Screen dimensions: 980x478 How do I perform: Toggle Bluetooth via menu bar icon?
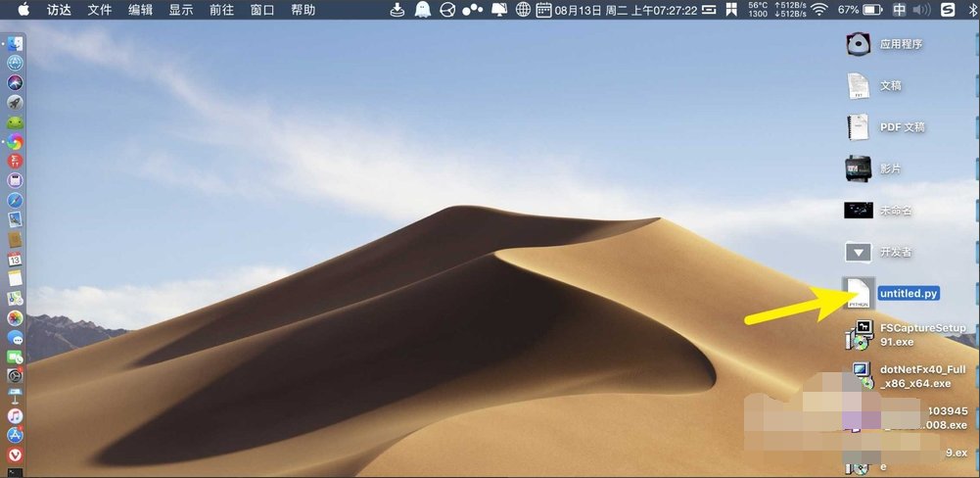[973, 10]
